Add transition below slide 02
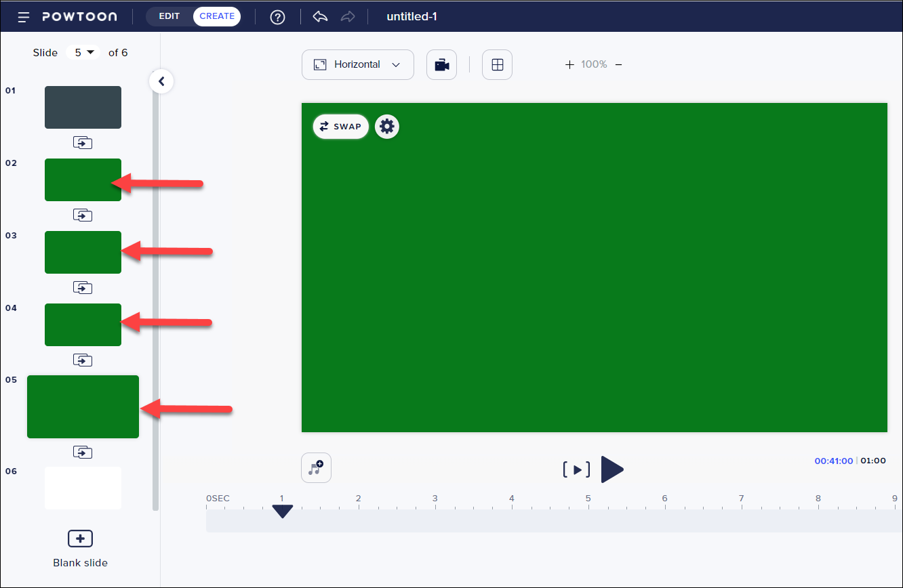 [83, 215]
